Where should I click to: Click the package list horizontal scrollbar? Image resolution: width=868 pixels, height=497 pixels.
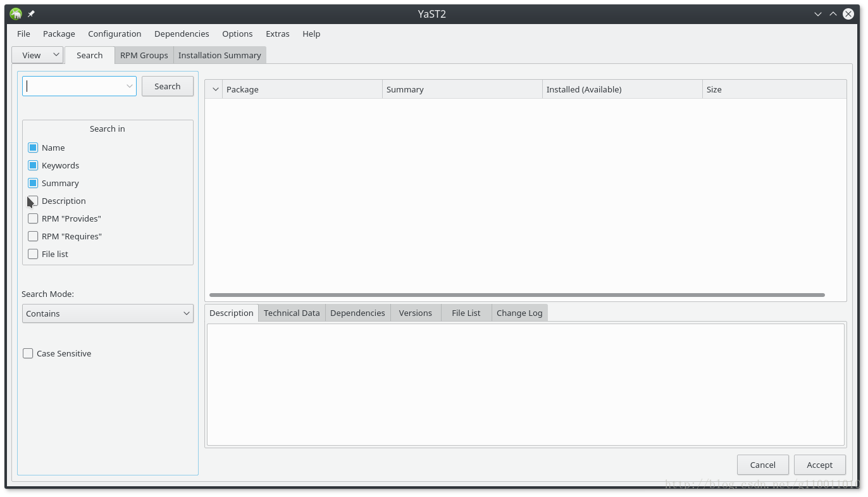(x=517, y=295)
